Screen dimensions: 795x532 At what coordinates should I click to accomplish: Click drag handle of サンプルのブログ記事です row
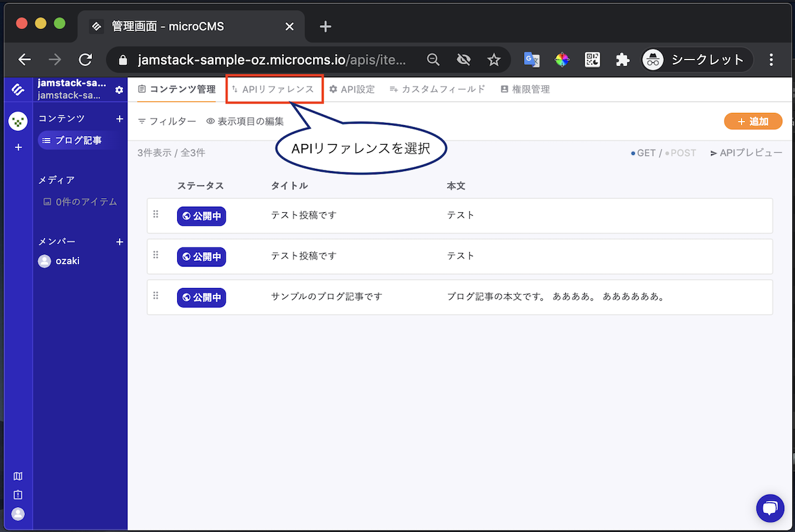tap(155, 295)
